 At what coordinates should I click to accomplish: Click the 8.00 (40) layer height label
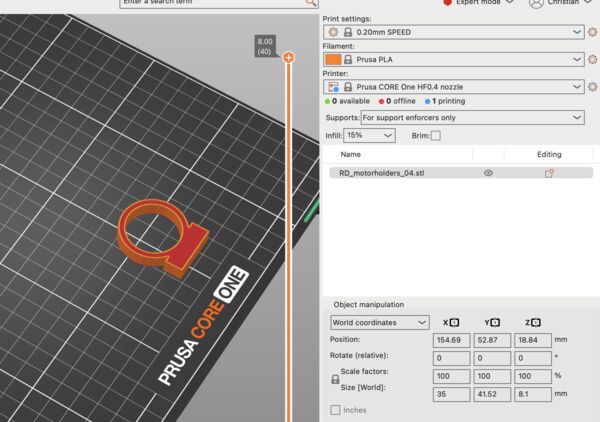click(265, 46)
